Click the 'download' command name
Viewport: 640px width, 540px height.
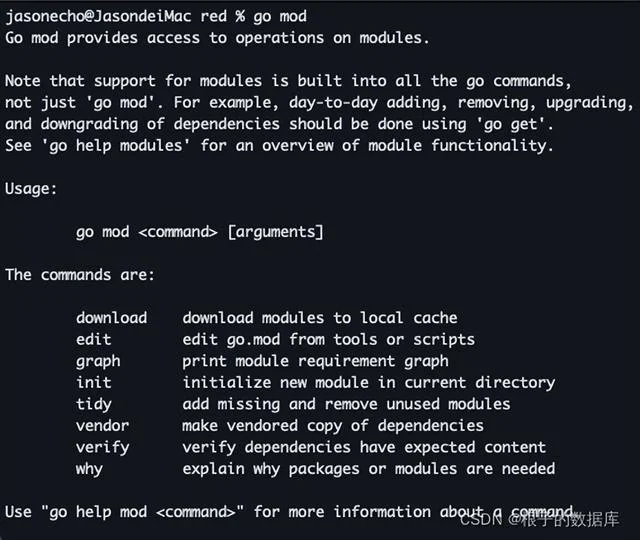[111, 318]
